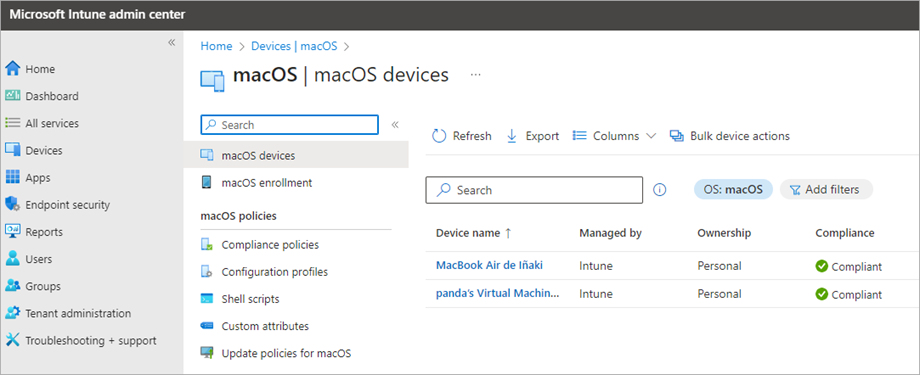The width and height of the screenshot is (920, 375).
Task: Click the Intune cell in panda's row
Action: [x=596, y=294]
